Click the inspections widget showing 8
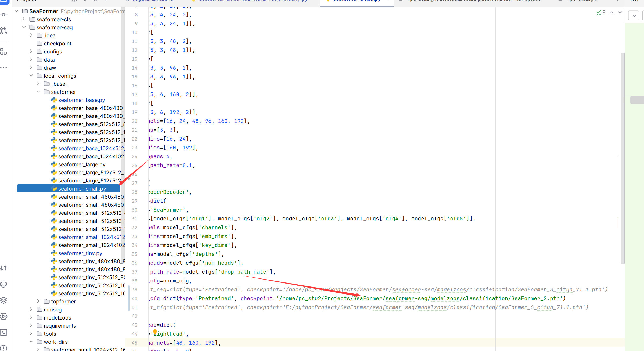 coord(601,12)
